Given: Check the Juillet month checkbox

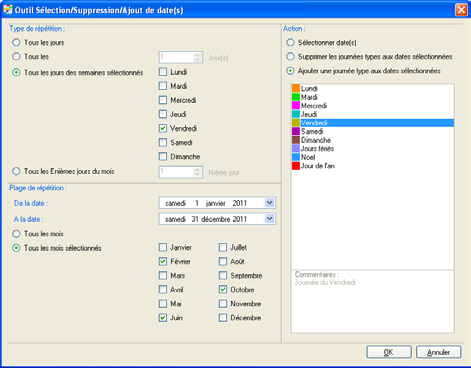Looking at the screenshot, I should click(x=223, y=247).
